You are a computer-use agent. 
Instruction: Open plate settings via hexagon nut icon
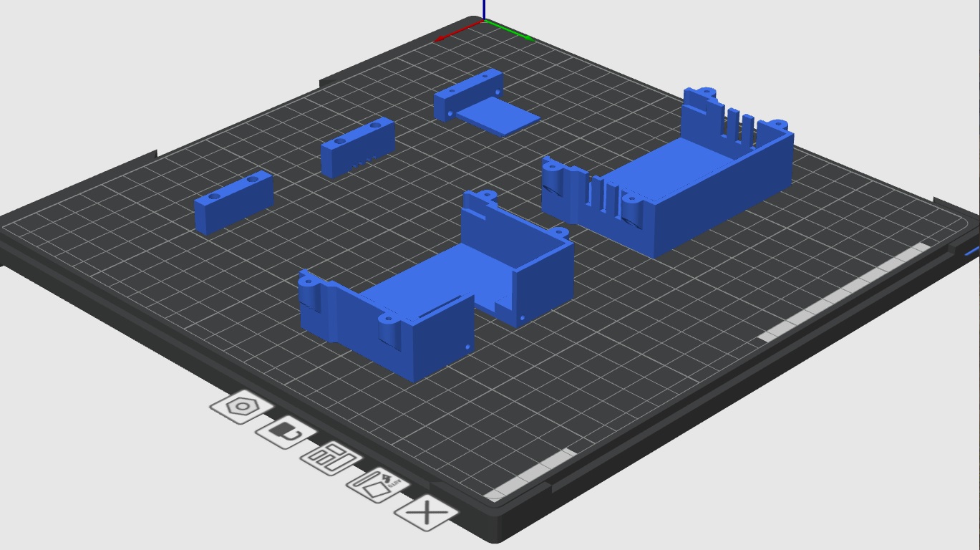point(242,407)
